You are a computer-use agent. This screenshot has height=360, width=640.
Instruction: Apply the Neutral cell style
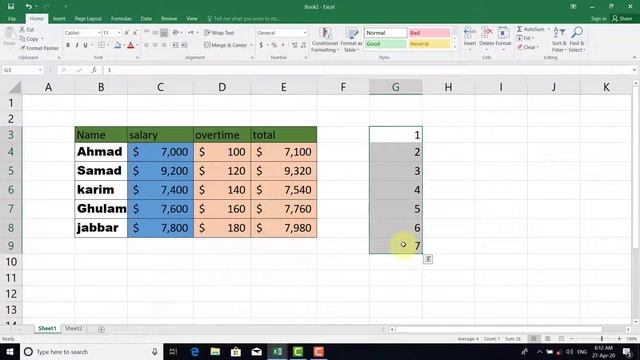[x=429, y=44]
